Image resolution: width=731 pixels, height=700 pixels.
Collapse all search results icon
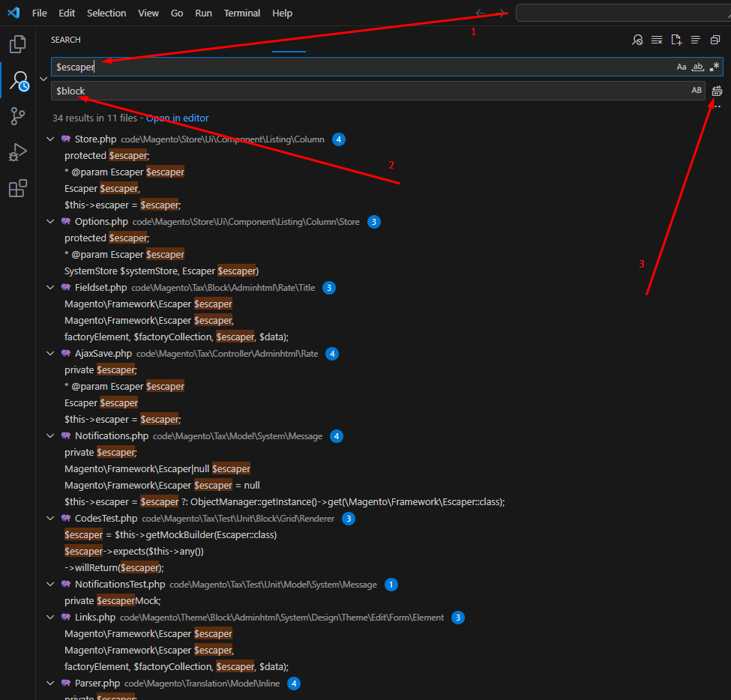[x=715, y=40]
